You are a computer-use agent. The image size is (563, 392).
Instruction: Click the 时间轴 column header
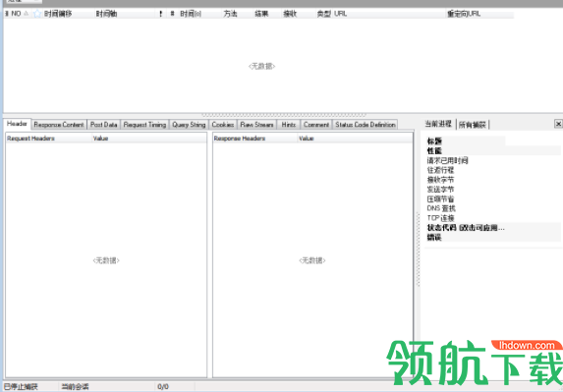(106, 14)
